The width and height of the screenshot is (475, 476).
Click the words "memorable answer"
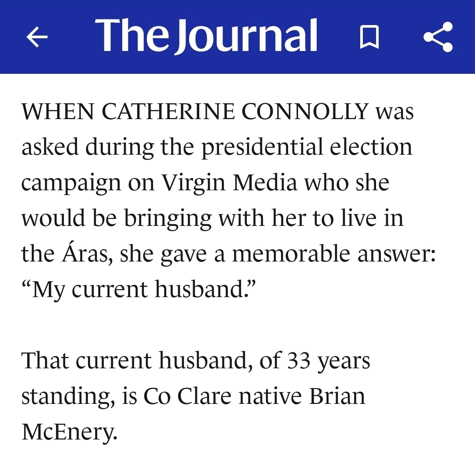click(333, 254)
